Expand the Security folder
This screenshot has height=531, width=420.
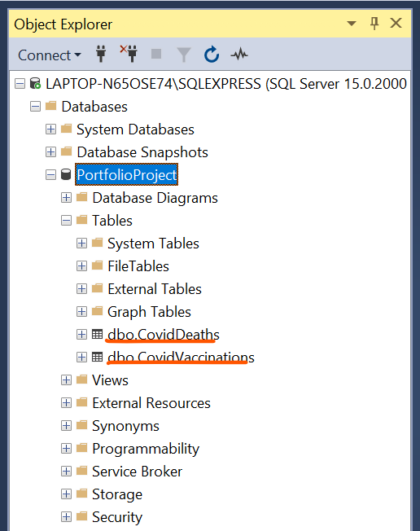click(66, 517)
